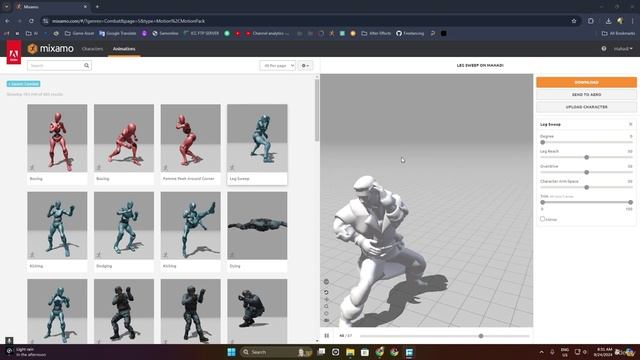640x360 pixels.
Task: Adjust the Character Arm-Space slider
Action: click(x=586, y=187)
